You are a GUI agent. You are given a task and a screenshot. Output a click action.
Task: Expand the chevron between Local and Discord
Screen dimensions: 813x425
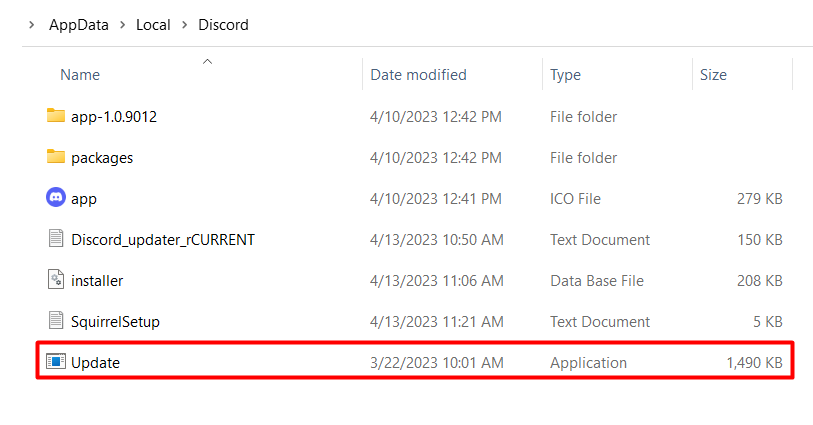(185, 24)
